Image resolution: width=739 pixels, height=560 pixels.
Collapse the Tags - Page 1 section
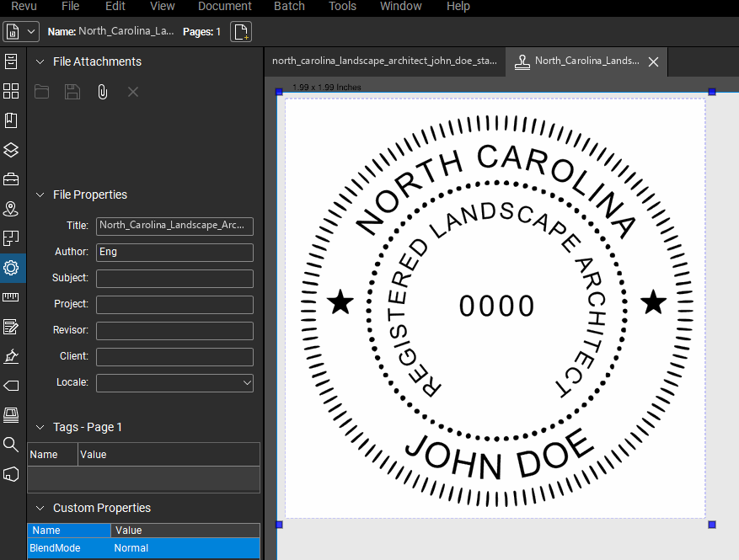click(40, 427)
